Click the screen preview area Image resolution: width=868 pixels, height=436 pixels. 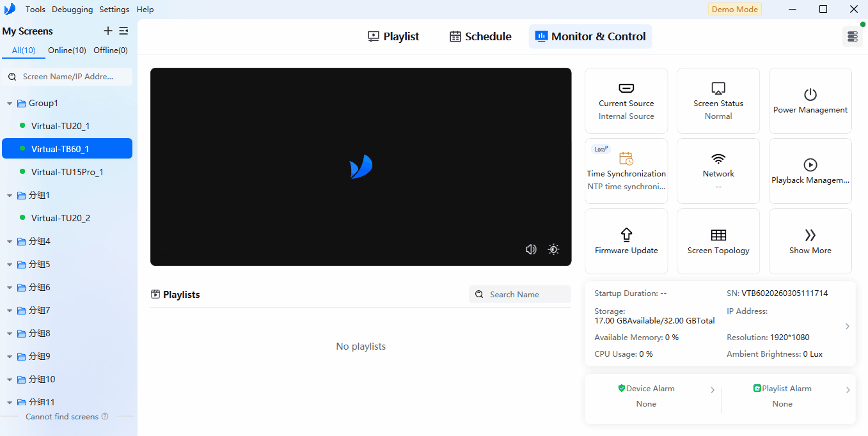coord(361,167)
